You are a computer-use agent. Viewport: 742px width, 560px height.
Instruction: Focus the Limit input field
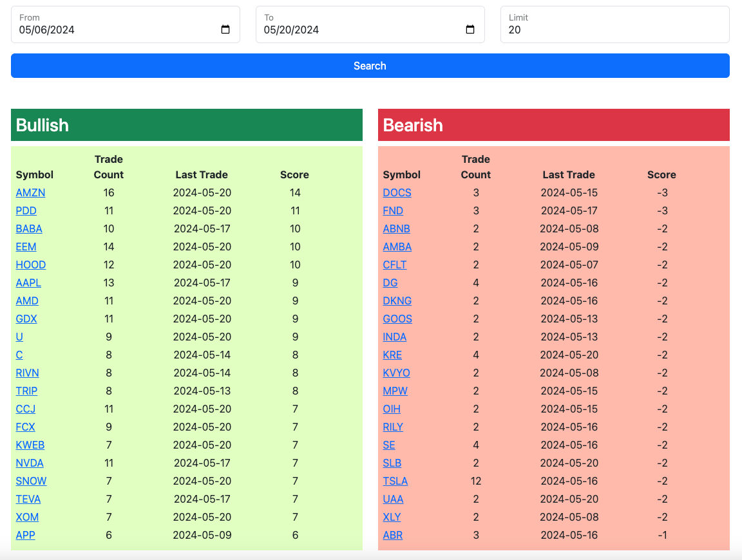[614, 24]
